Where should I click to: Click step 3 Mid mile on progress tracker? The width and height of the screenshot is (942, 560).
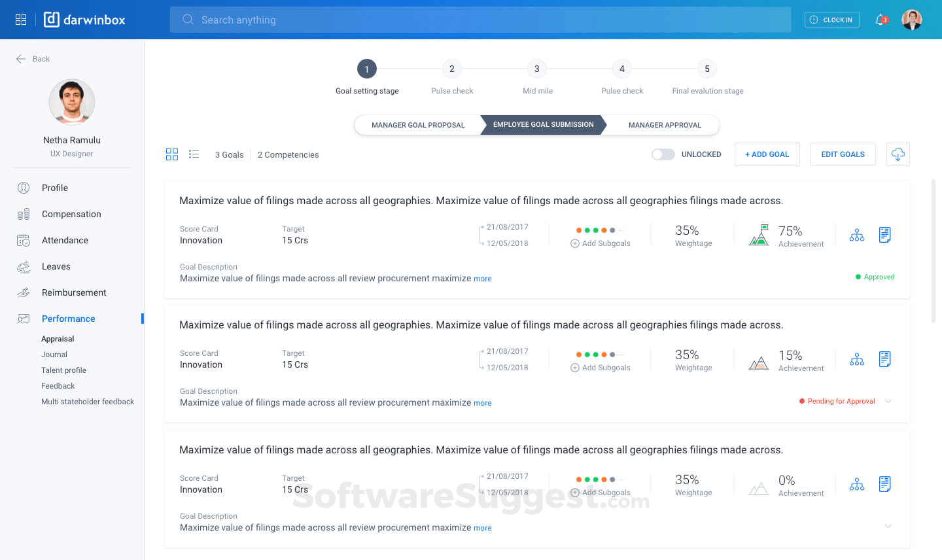[536, 69]
